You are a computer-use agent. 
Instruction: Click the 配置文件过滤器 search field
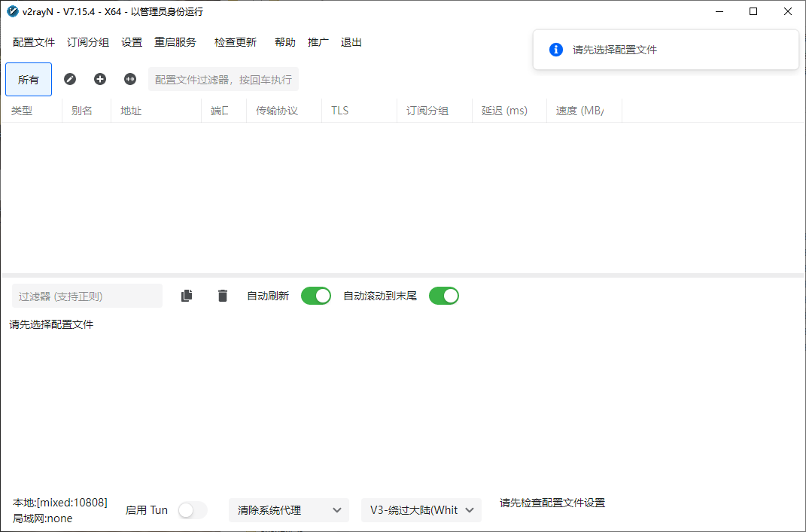pos(224,79)
